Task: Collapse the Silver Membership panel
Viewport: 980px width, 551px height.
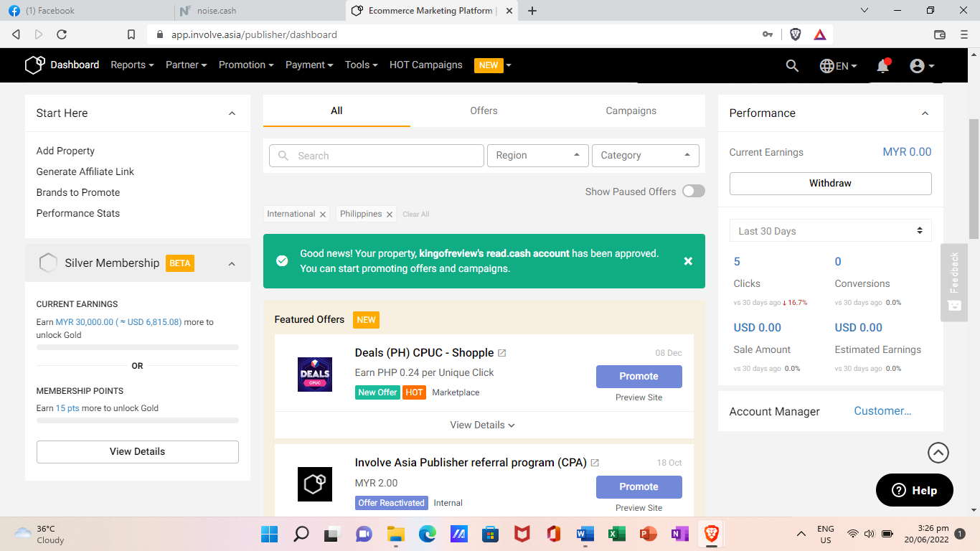Action: point(232,264)
